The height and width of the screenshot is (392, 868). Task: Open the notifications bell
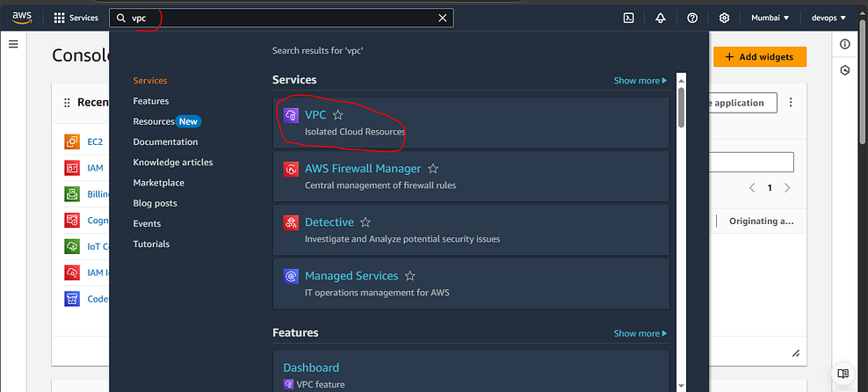point(660,18)
